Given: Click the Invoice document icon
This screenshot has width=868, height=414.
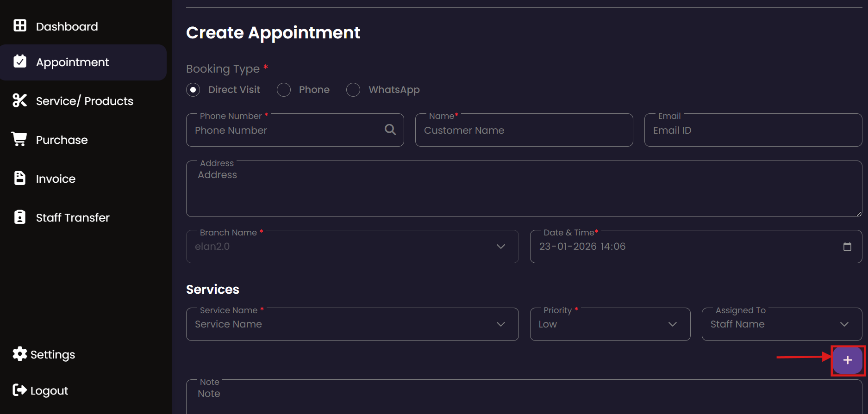Looking at the screenshot, I should pyautogui.click(x=20, y=178).
